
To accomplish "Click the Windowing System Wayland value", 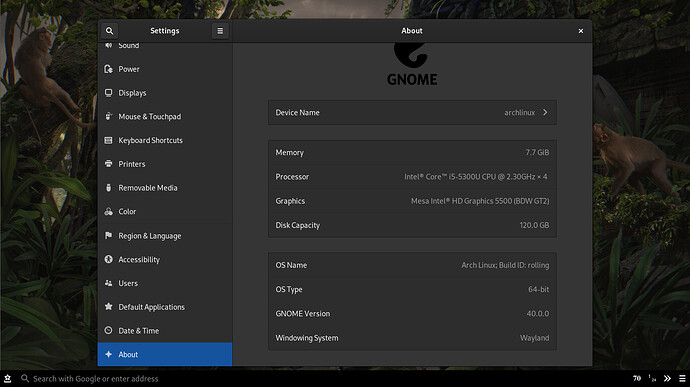I will coord(535,338).
